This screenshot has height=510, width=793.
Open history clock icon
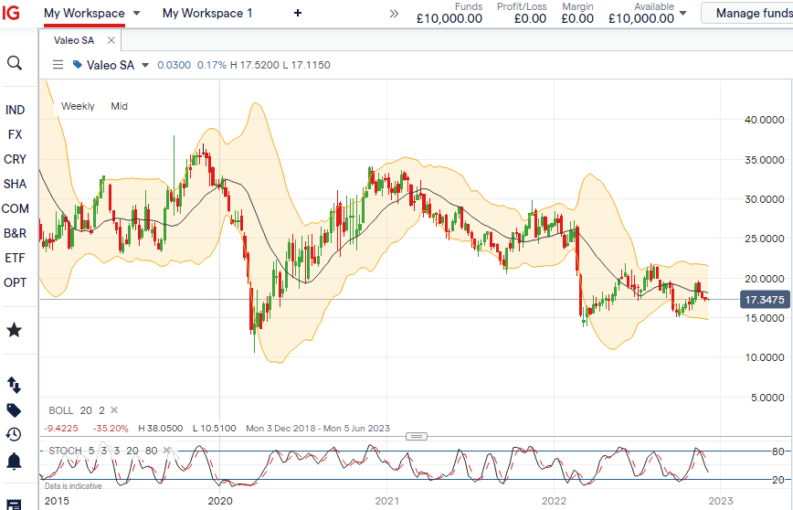point(14,435)
